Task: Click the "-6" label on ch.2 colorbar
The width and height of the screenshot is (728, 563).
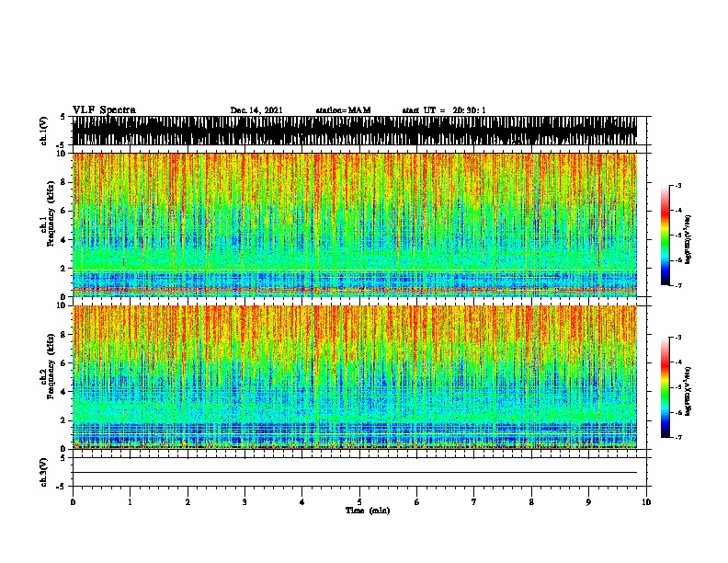Action: click(x=677, y=412)
